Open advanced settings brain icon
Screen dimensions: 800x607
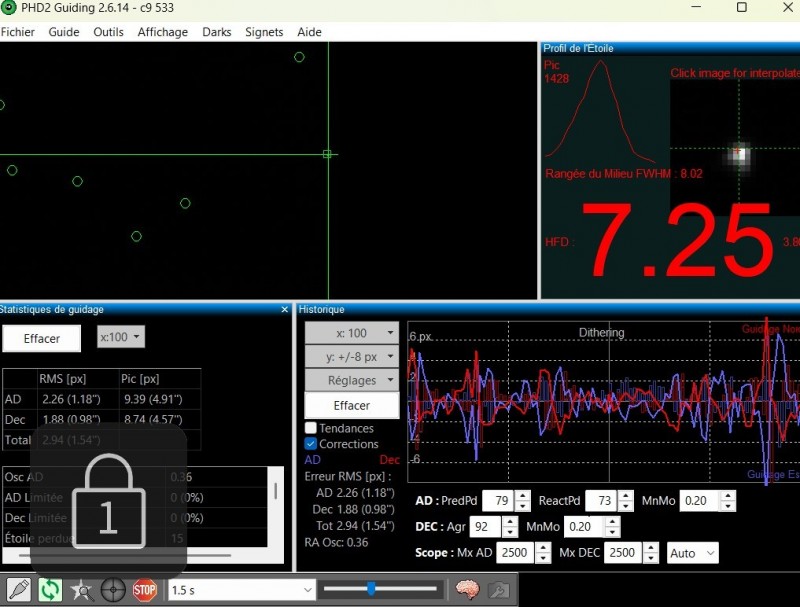click(x=467, y=590)
